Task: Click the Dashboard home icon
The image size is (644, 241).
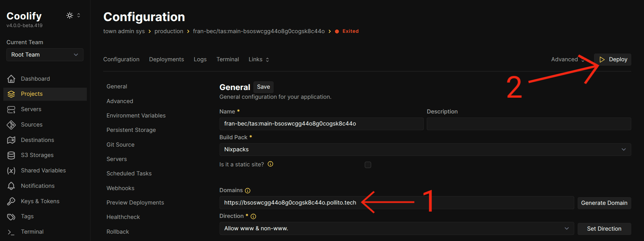Action: coord(11,79)
